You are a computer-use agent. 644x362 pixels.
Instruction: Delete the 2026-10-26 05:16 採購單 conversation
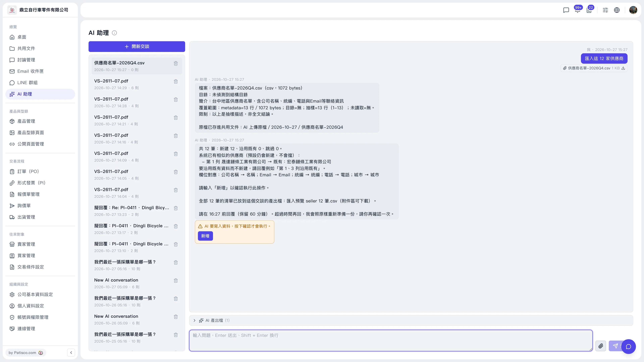(176, 298)
